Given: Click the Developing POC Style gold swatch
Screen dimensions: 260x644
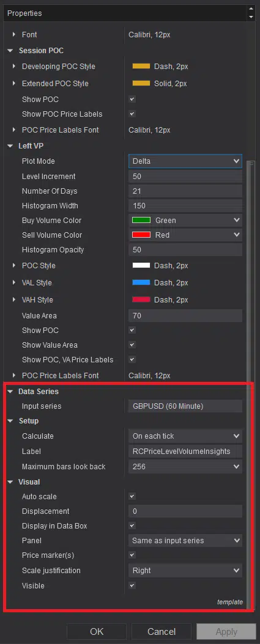Looking at the screenshot, I should [x=141, y=67].
